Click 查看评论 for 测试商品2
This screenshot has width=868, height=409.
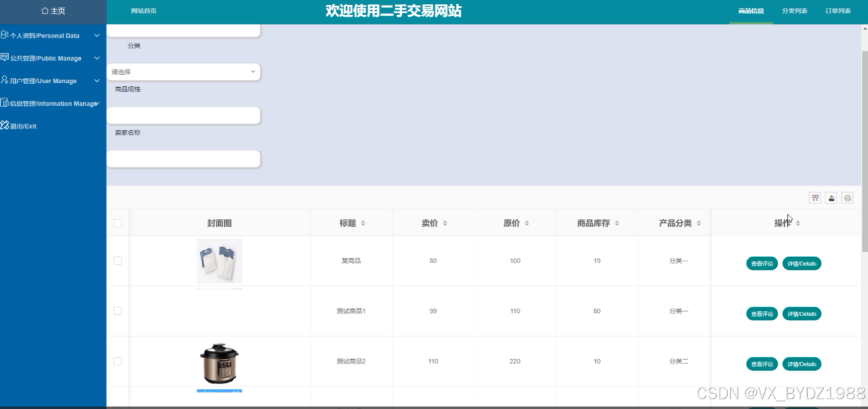point(762,364)
